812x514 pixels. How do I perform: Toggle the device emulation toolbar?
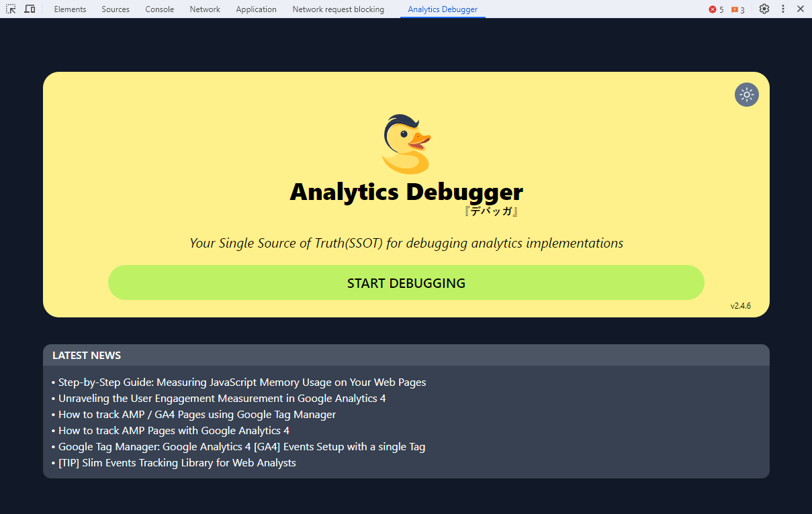29,9
